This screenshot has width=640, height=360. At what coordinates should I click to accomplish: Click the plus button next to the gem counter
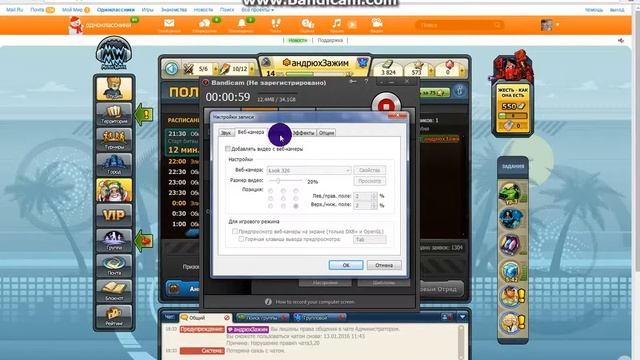tap(462, 71)
